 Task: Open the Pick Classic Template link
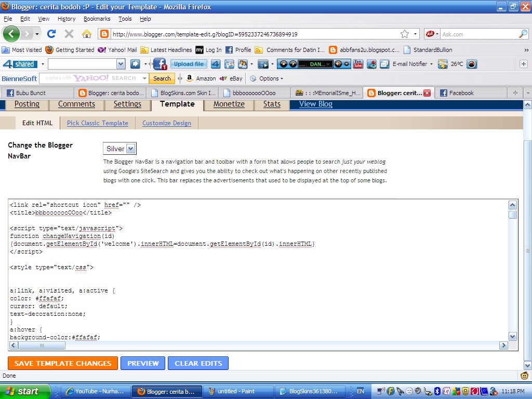point(97,123)
